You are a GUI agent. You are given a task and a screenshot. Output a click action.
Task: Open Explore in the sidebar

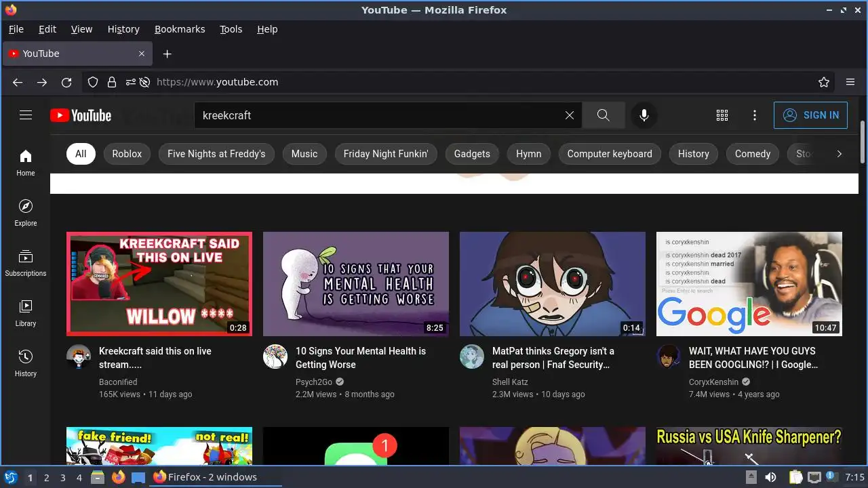pos(26,213)
